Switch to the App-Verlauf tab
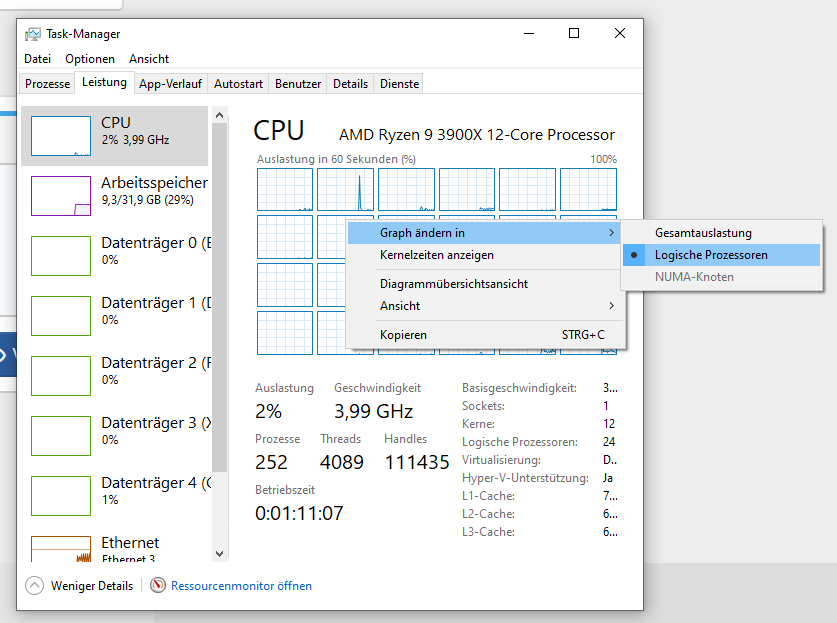 point(170,84)
